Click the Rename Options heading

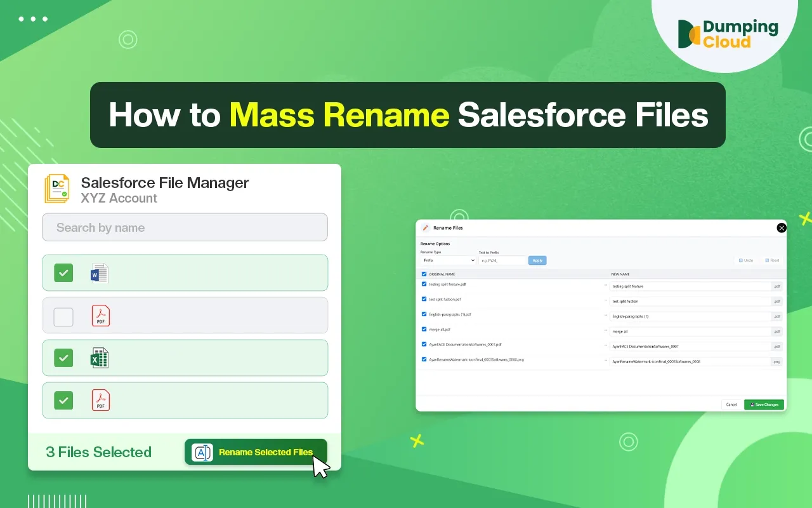[x=435, y=244]
